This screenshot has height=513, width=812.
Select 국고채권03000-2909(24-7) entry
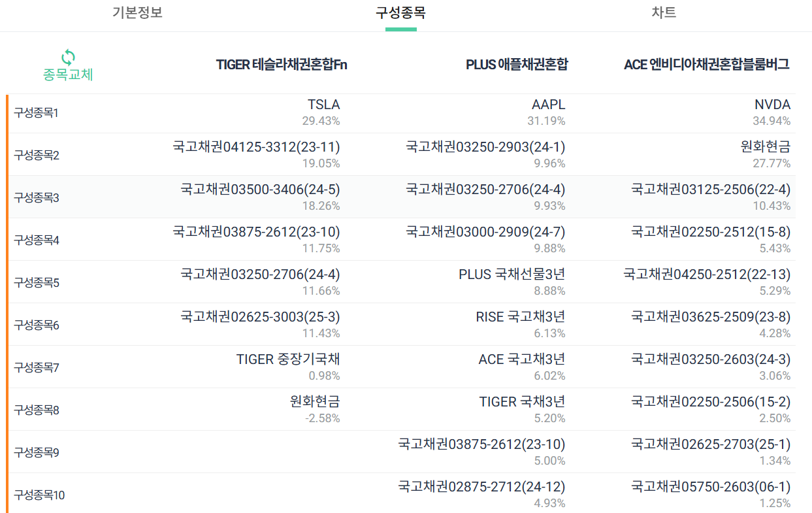[x=485, y=232]
